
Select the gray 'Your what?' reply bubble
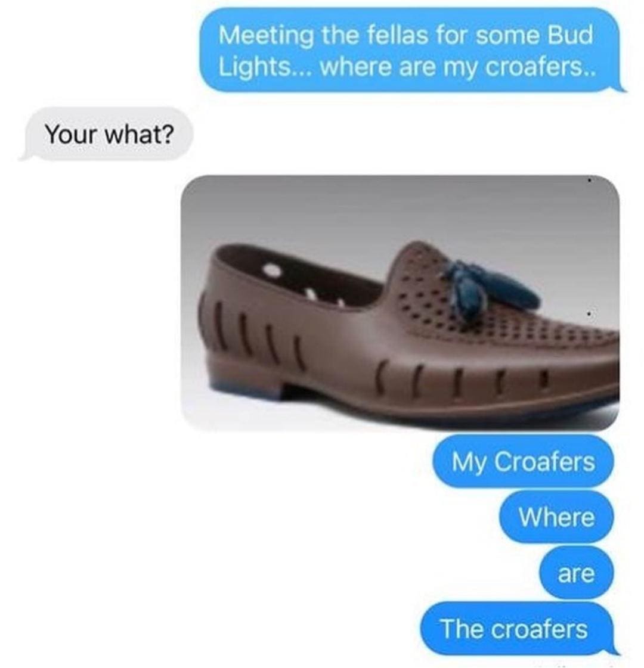107,134
